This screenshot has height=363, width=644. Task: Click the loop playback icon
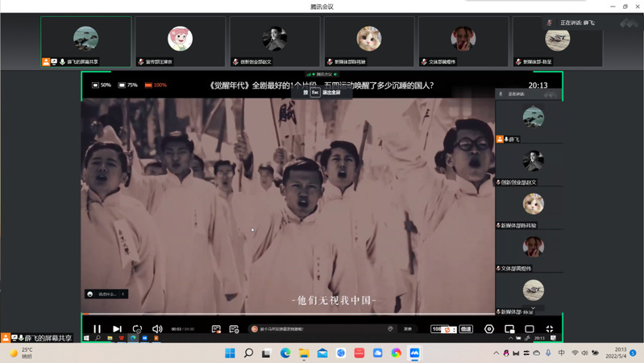click(x=137, y=329)
